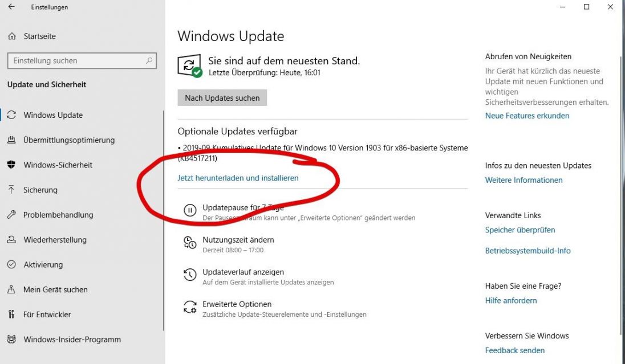Image resolution: width=625 pixels, height=364 pixels.
Task: Click the Übermittlungsoptimierung icon
Action: coord(11,140)
